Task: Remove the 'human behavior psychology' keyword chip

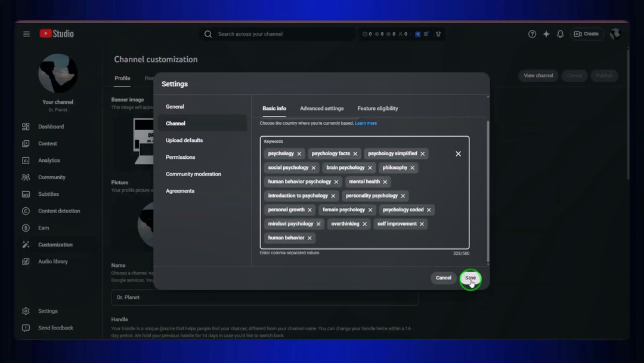Action: [336, 181]
